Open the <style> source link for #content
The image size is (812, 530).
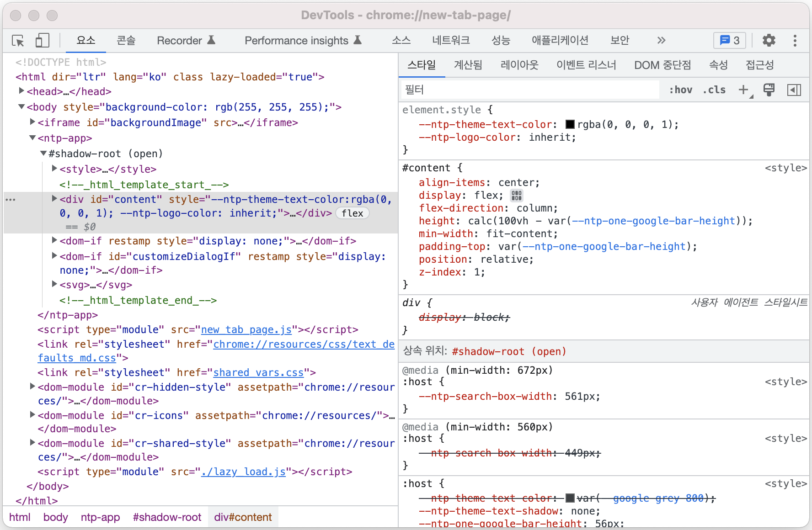point(785,168)
